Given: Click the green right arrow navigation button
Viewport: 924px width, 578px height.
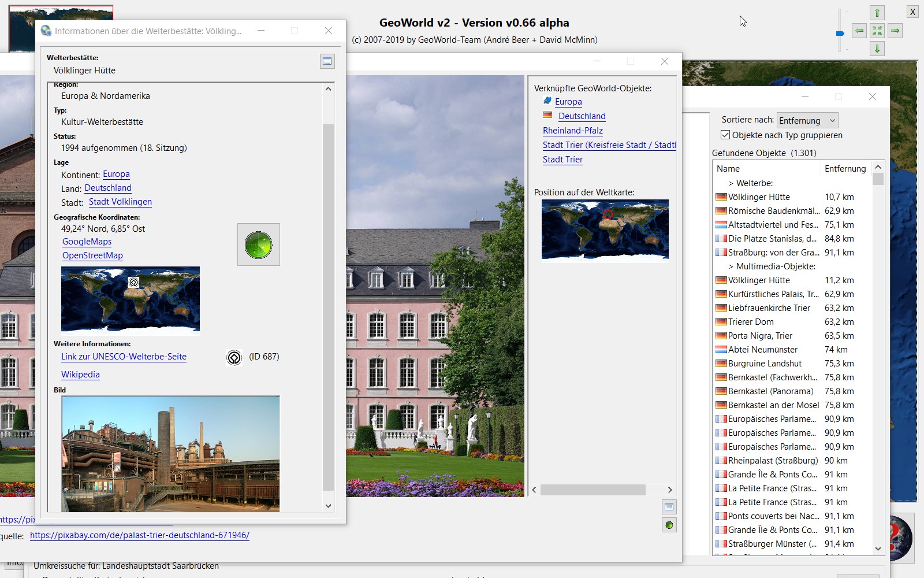Looking at the screenshot, I should 895,31.
